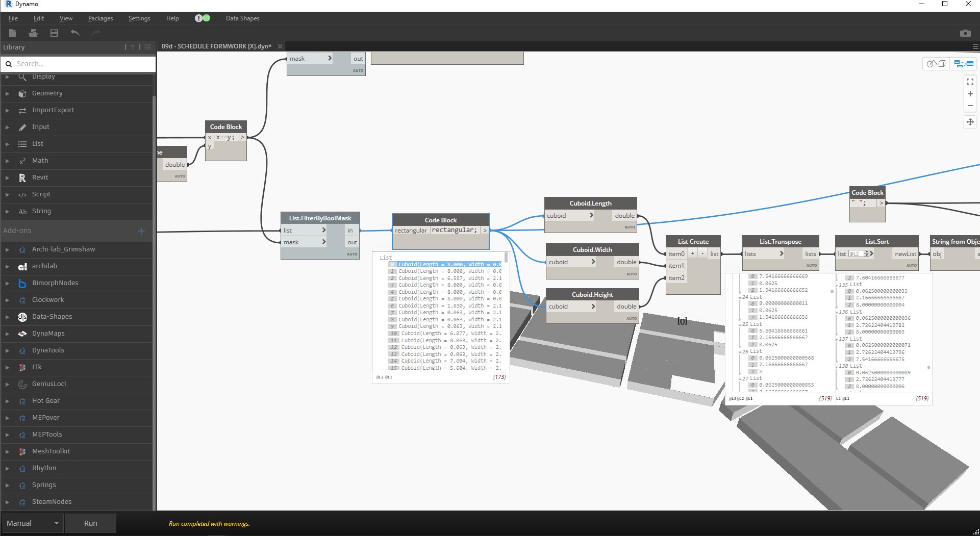
Task: Click the scrollbar in the Cuboid list preview
Action: coord(506,257)
